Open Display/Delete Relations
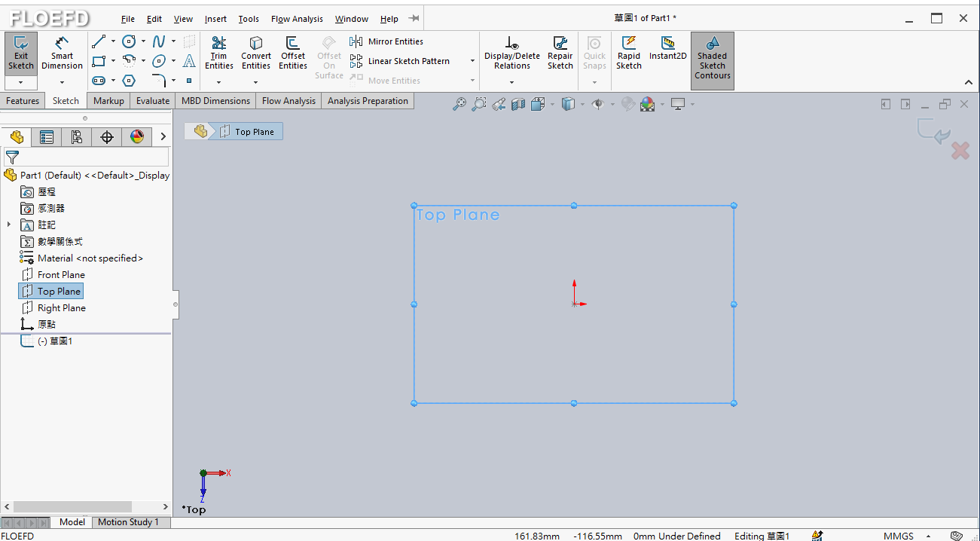Viewport: 980px width, 541px height. coord(512,53)
